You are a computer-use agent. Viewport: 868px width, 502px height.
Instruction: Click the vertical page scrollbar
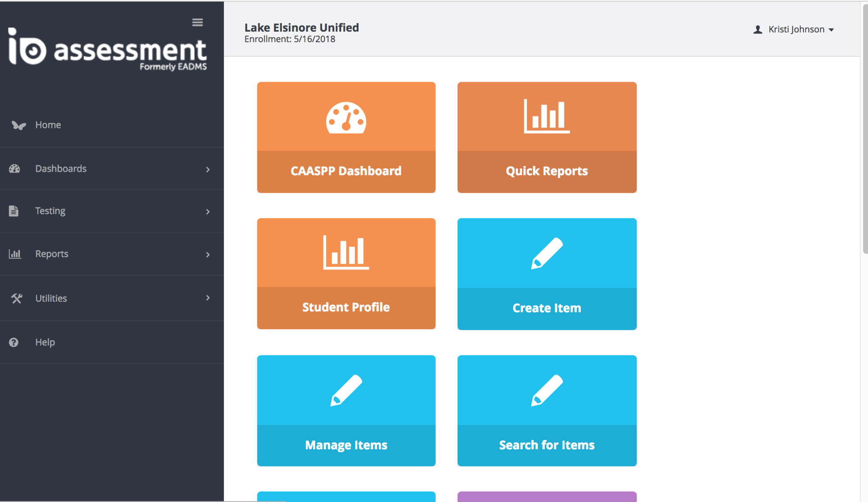pos(865,127)
